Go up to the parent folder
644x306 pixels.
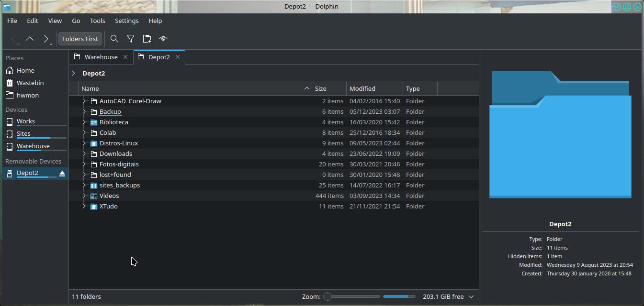[30, 39]
